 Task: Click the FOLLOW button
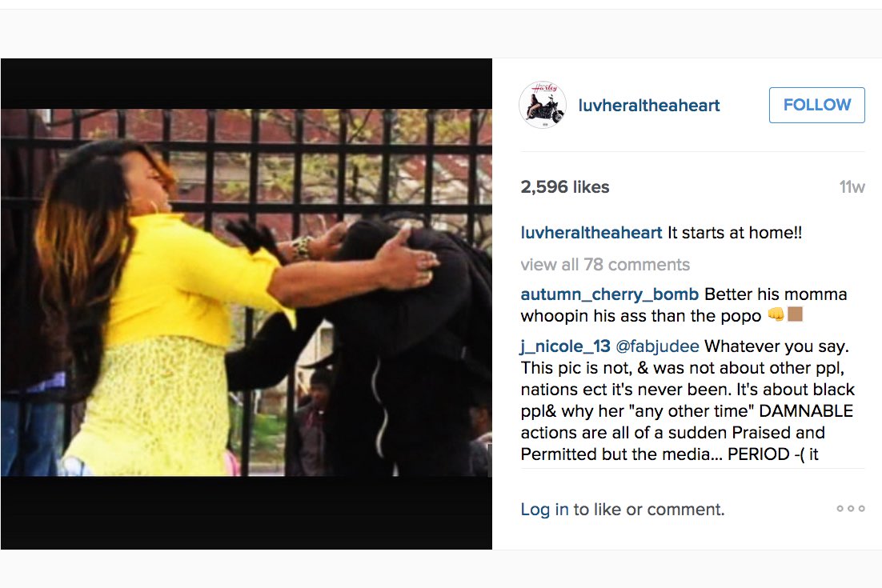816,105
